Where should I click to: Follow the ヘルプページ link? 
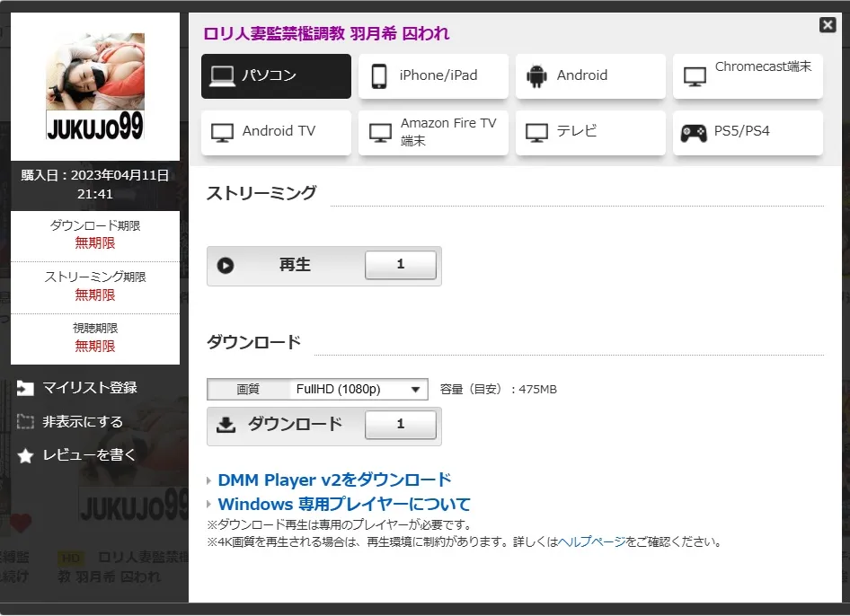pos(591,541)
